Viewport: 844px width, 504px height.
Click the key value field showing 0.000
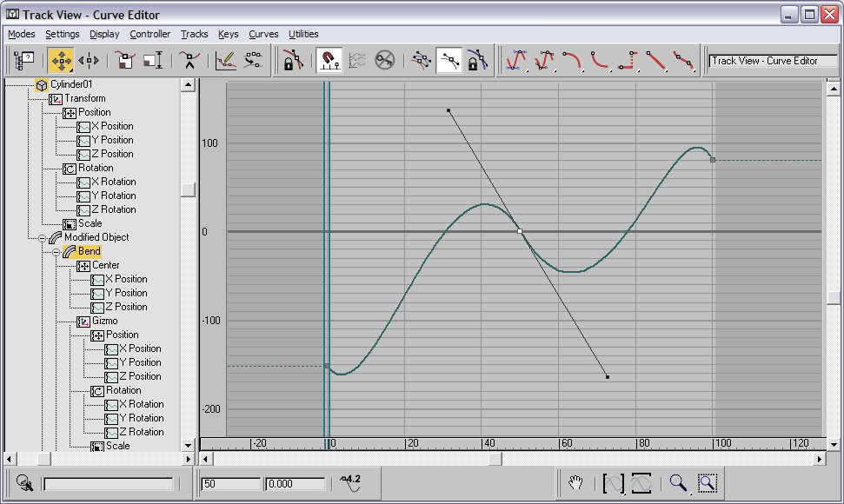(295, 484)
